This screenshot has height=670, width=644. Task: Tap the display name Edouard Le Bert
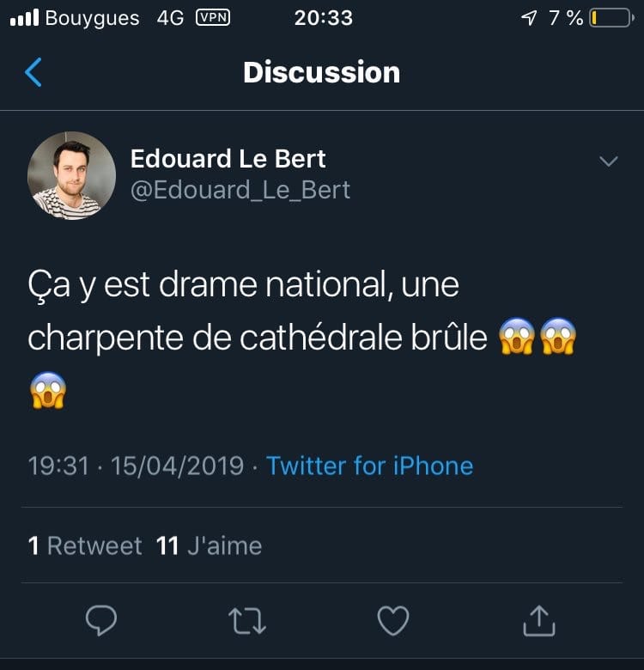tap(228, 159)
